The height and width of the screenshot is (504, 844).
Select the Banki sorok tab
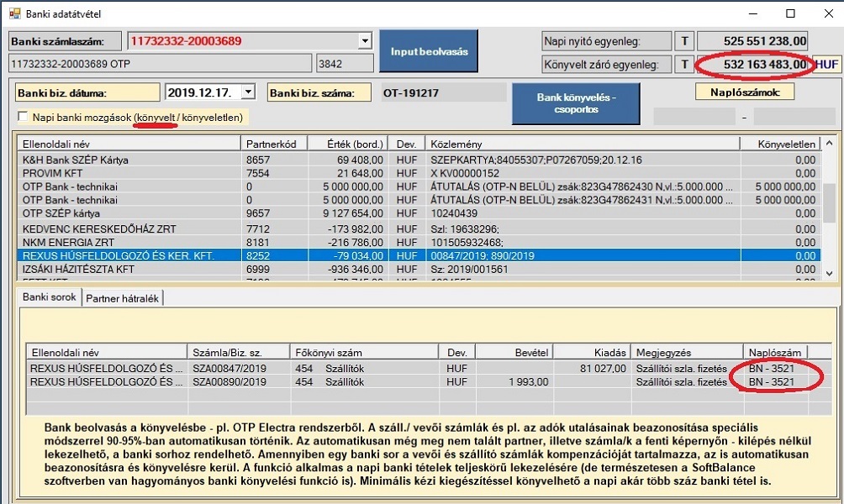(49, 297)
